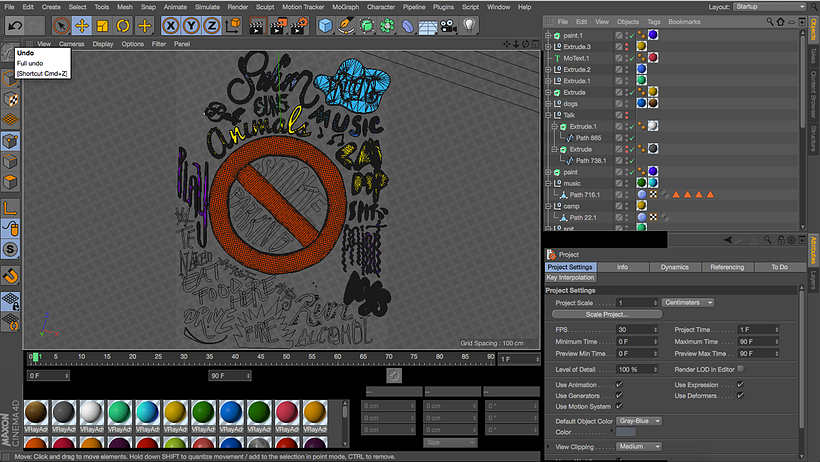The width and height of the screenshot is (820, 462).
Task: Add a floor environment object
Action: coord(428,26)
